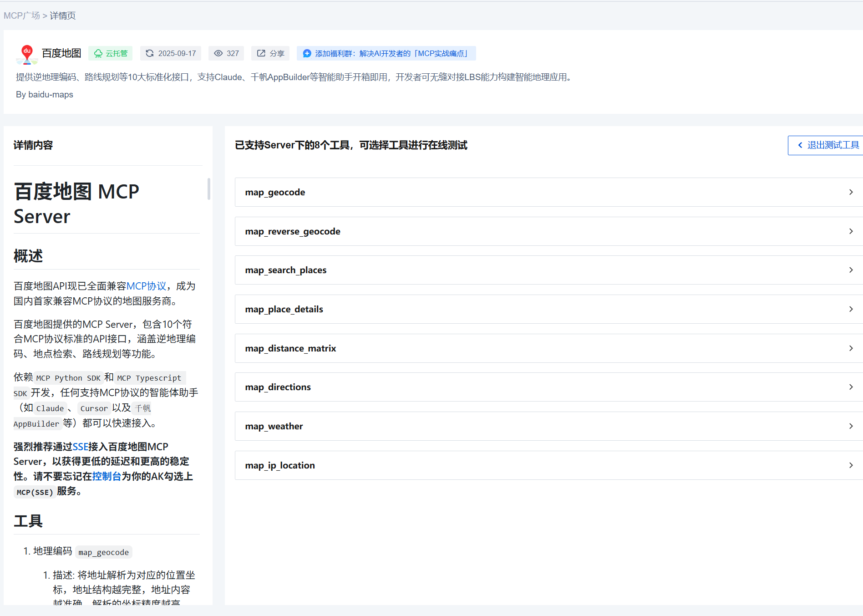Open the MCP协议 link
The height and width of the screenshot is (616, 863).
(147, 286)
